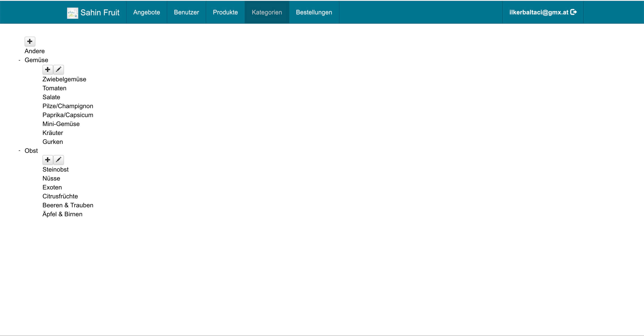Screen dimensions: 644x336
Task: Select the Pilze/Champignon subcategory
Action: (68, 106)
